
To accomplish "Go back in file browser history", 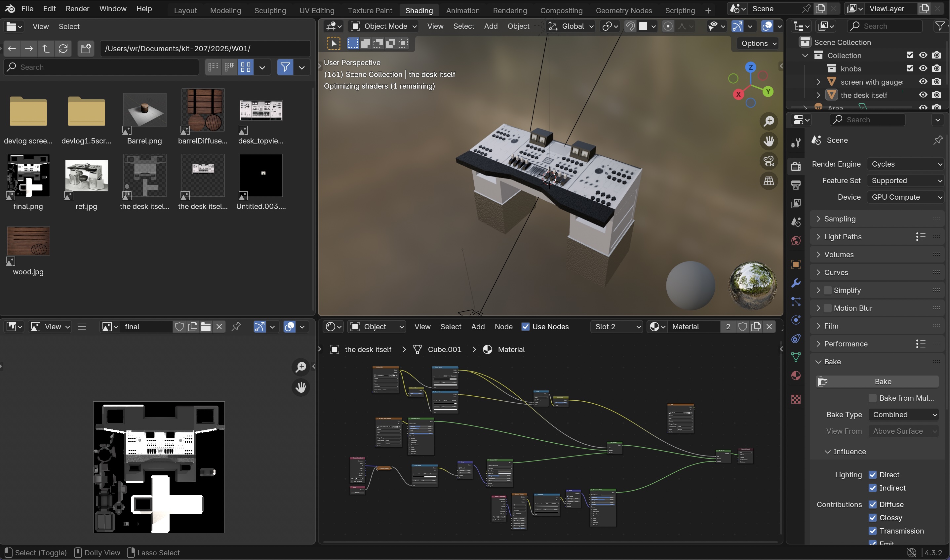I will tap(12, 49).
